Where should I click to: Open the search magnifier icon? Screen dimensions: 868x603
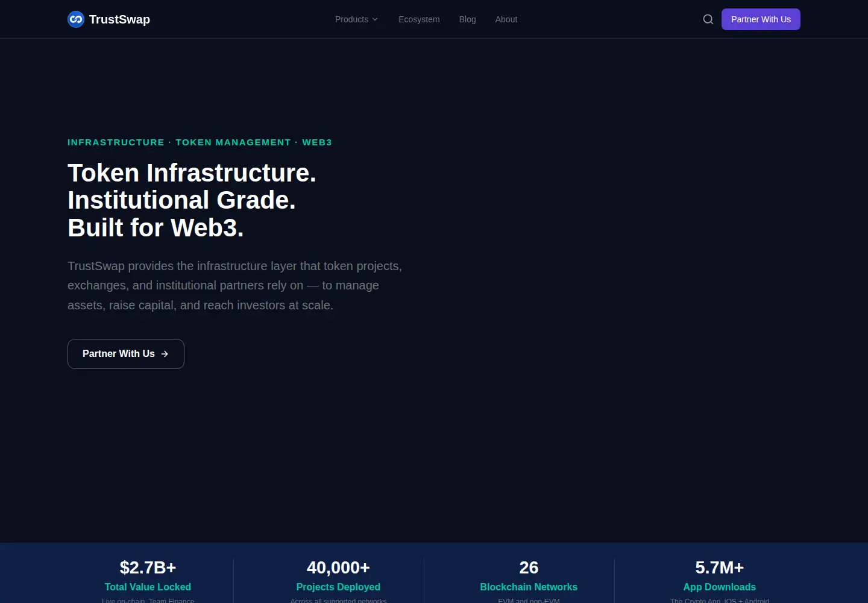[708, 19]
